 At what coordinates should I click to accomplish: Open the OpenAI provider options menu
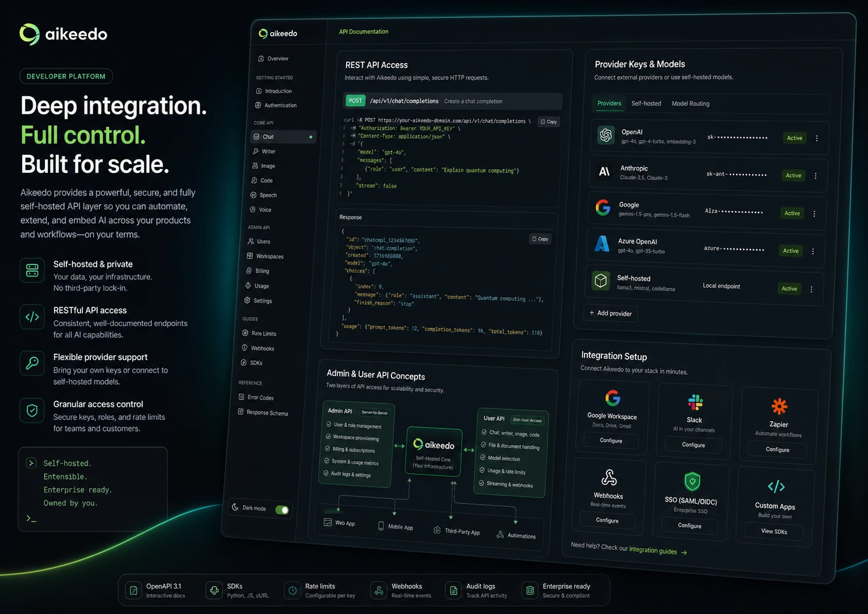coord(817,139)
